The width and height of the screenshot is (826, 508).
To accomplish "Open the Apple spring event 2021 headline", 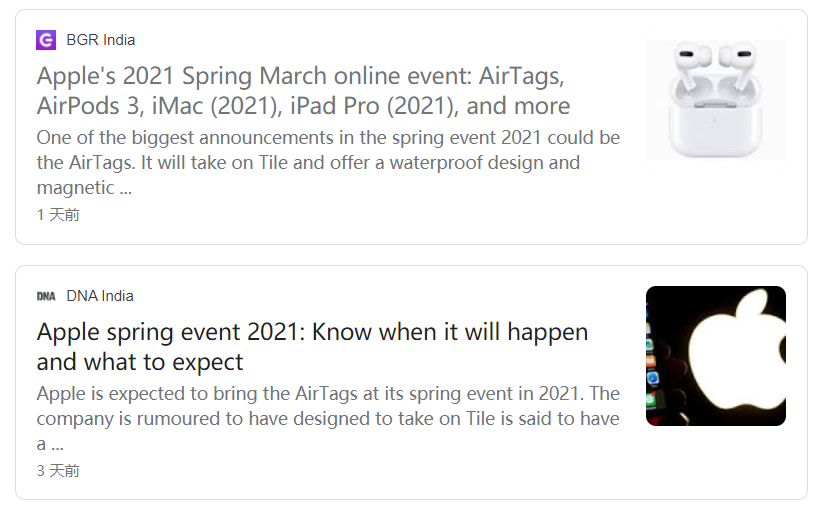I will tap(312, 347).
